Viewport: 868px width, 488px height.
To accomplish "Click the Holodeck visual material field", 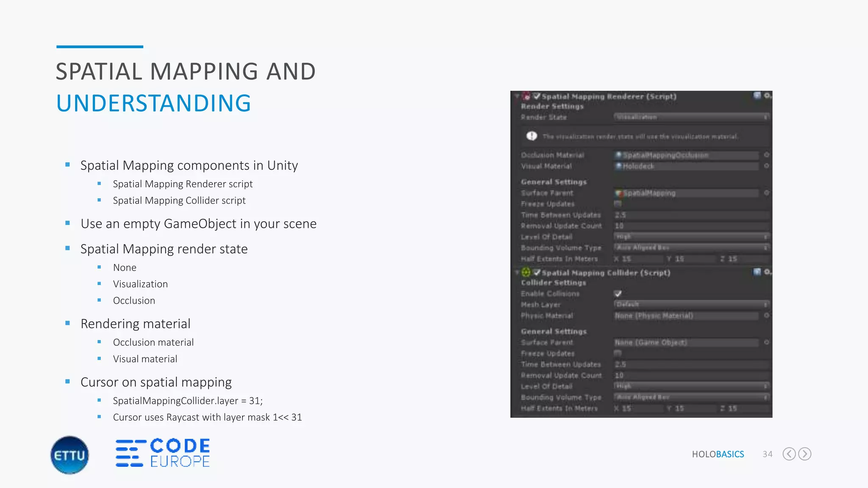I will pos(687,166).
